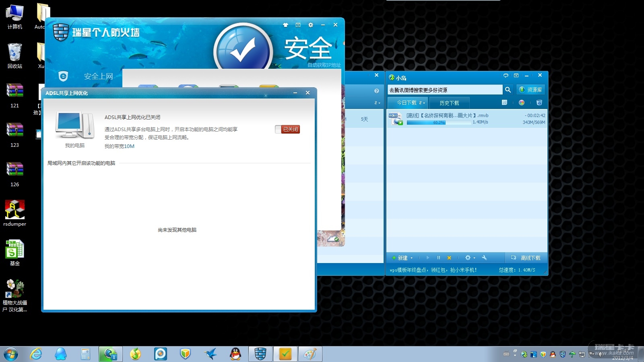Click the start (play) download icon
The width and height of the screenshot is (644, 362).
click(x=427, y=258)
